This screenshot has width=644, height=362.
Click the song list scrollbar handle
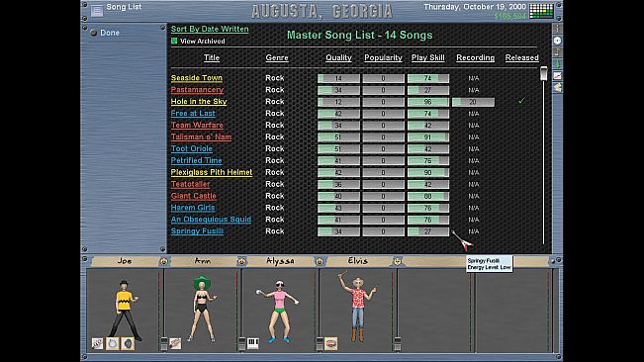tap(544, 73)
